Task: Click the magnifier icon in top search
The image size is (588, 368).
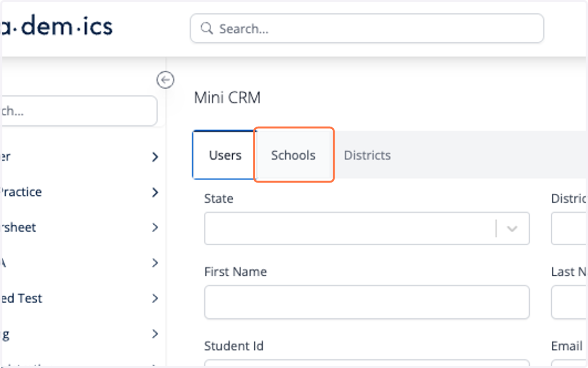Action: tap(206, 28)
